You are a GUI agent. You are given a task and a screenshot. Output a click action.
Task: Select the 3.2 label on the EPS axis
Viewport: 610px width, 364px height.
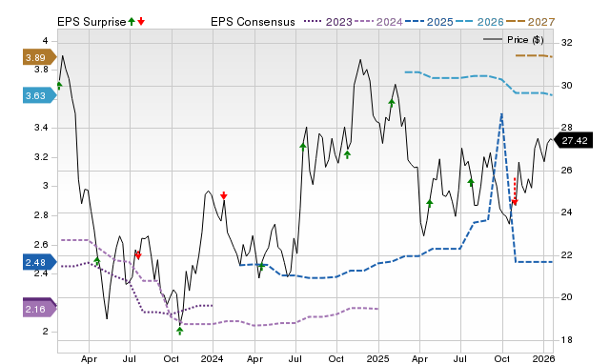pyautogui.click(x=41, y=157)
